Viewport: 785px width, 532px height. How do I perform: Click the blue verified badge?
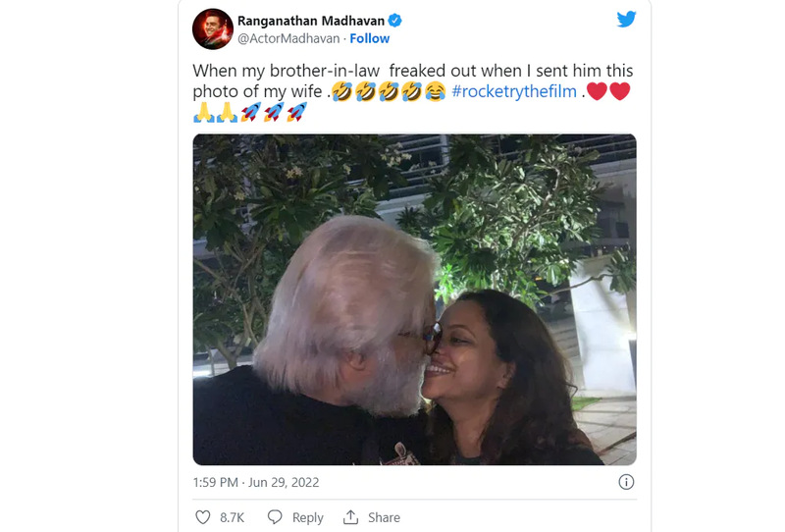tap(395, 21)
